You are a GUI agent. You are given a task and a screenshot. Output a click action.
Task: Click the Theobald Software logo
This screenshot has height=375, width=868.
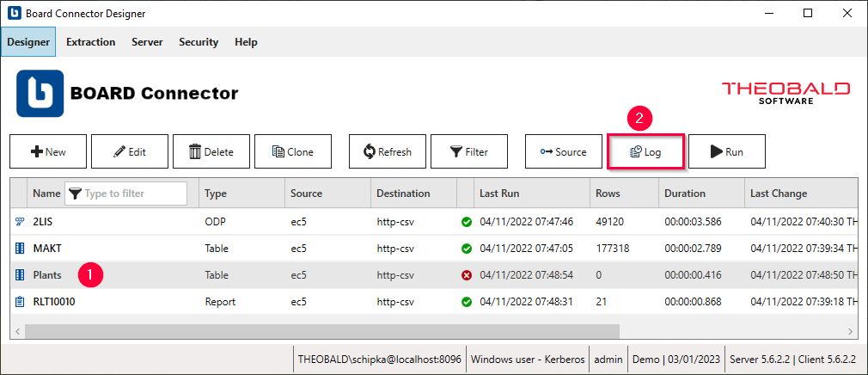point(785,93)
